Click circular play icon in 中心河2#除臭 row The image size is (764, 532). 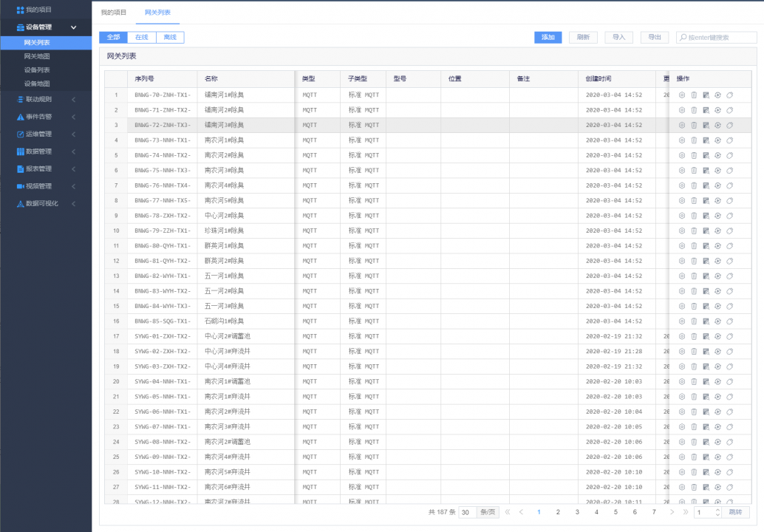click(x=717, y=216)
